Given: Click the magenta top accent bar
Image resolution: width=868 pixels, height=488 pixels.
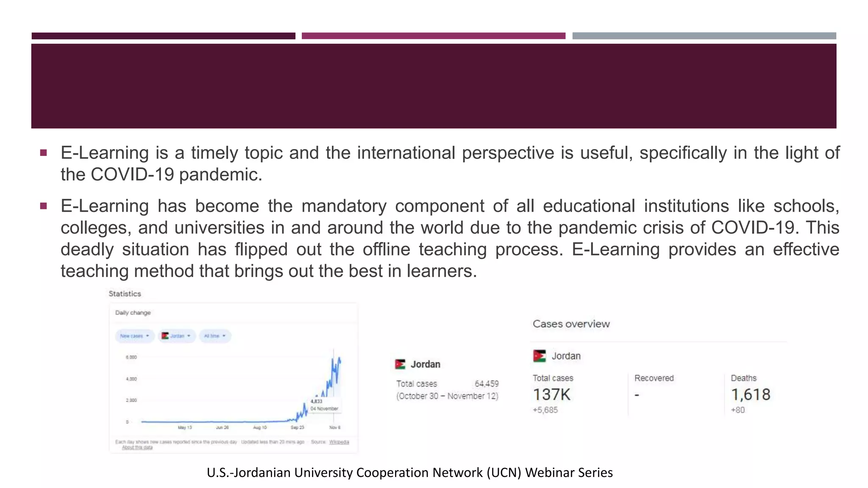Looking at the screenshot, I should click(433, 36).
